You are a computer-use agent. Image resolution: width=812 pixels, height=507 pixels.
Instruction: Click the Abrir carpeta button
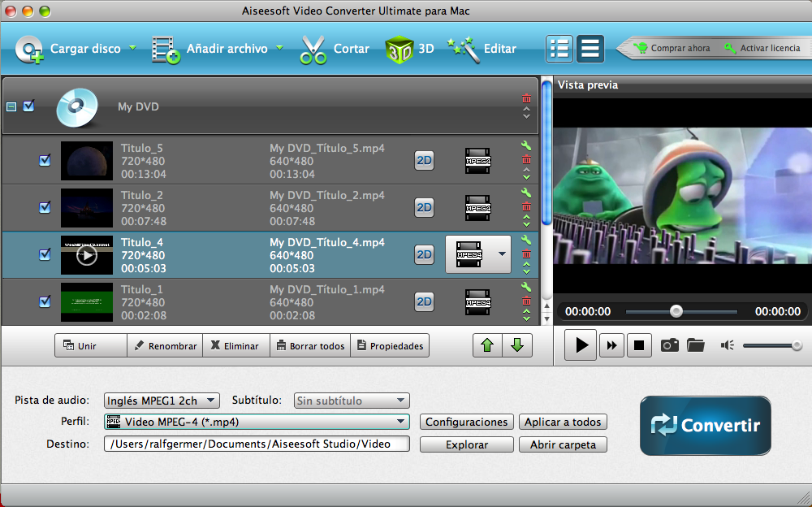point(563,444)
